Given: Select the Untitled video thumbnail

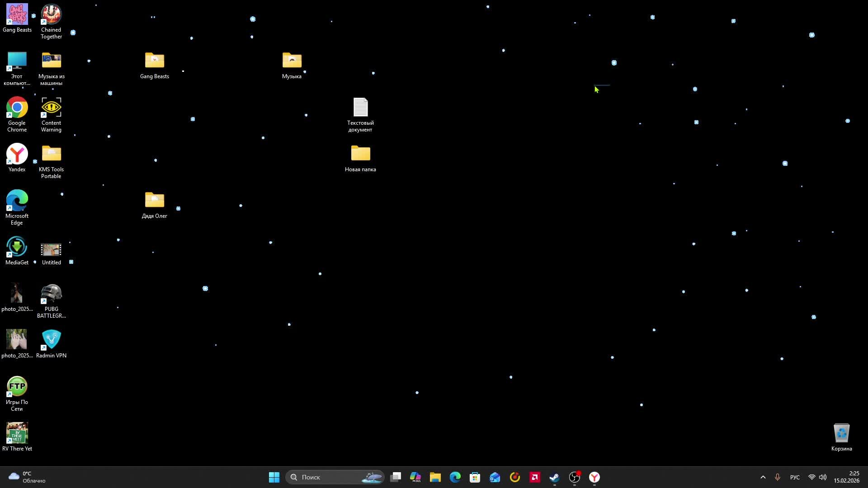Looking at the screenshot, I should click(51, 250).
